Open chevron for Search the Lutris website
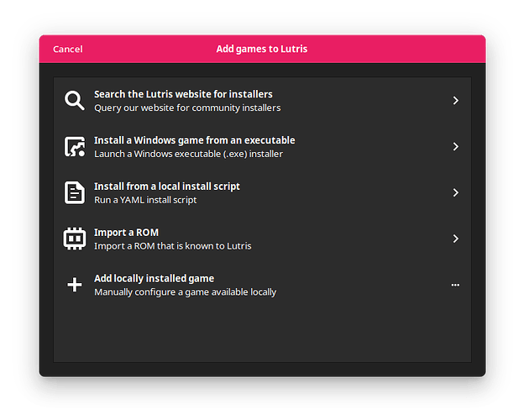Image resolution: width=524 pixels, height=420 pixels. tap(455, 100)
